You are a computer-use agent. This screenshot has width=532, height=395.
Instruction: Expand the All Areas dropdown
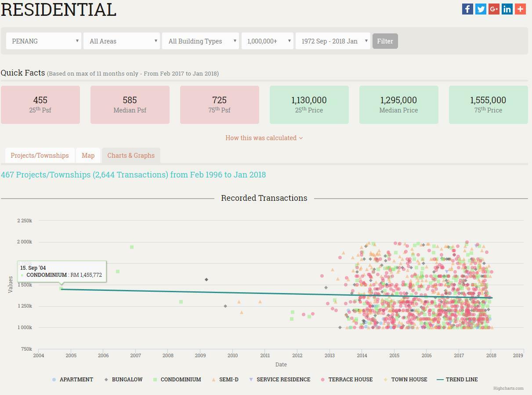pos(122,41)
